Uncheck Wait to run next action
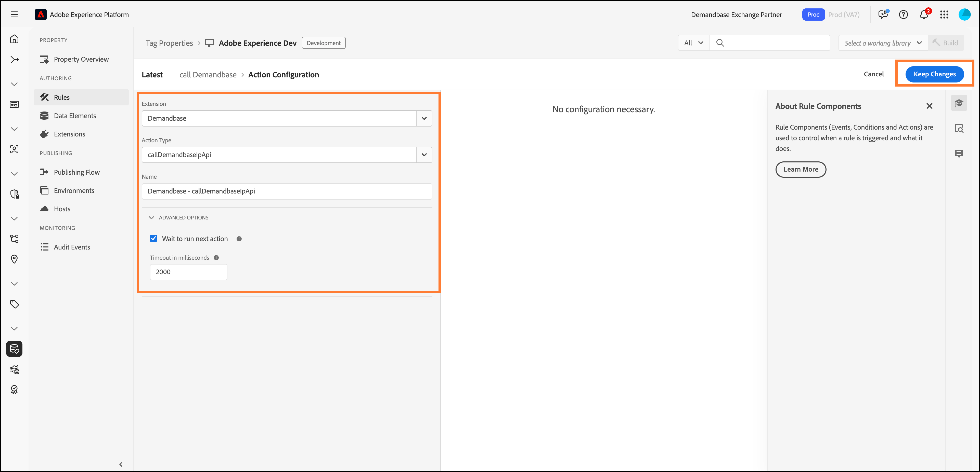The height and width of the screenshot is (472, 980). pos(153,238)
